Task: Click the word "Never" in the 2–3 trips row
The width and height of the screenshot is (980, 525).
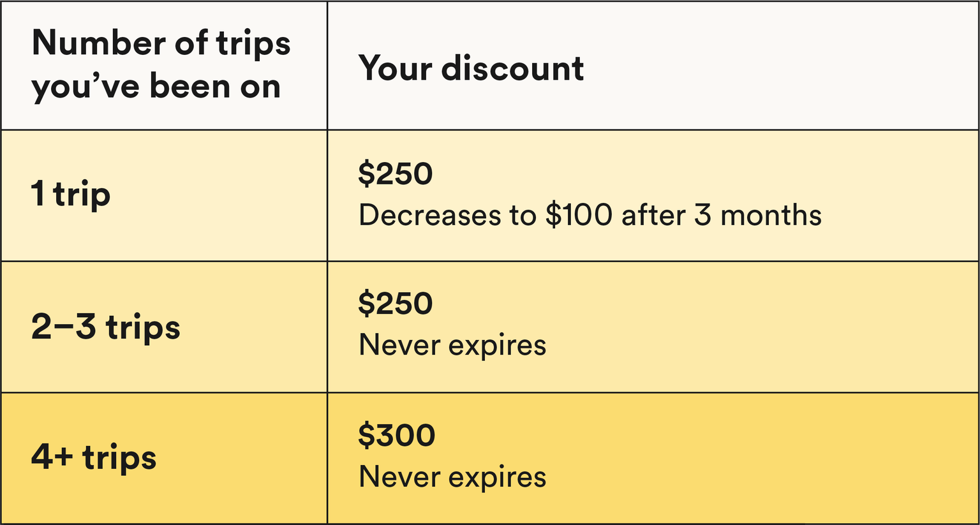Action: coord(399,345)
